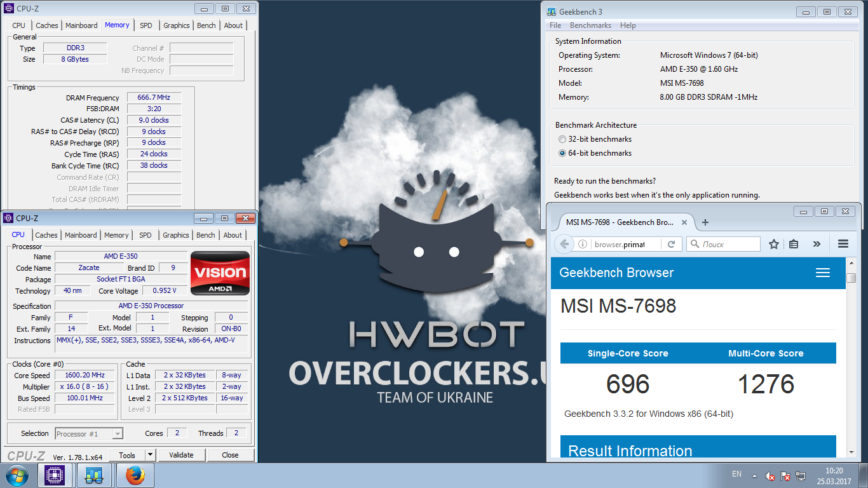
Task: Select 32-bit benchmarks radio button
Action: (x=562, y=139)
